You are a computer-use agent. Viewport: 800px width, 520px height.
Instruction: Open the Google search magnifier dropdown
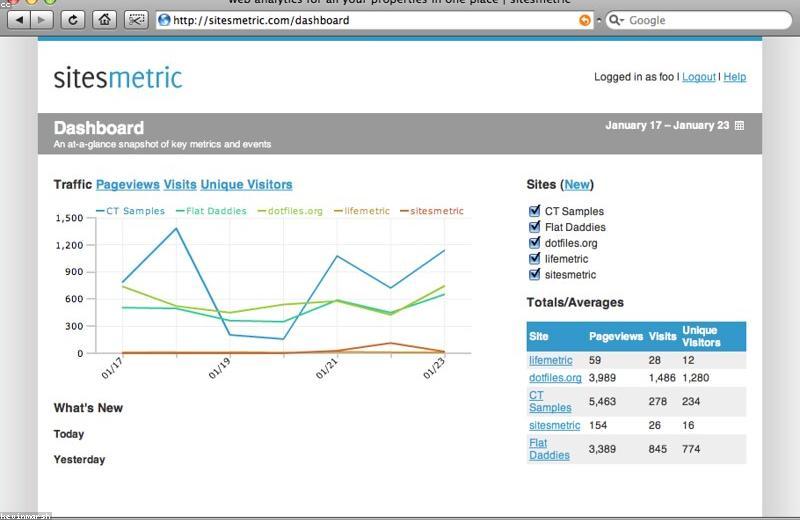coord(616,20)
